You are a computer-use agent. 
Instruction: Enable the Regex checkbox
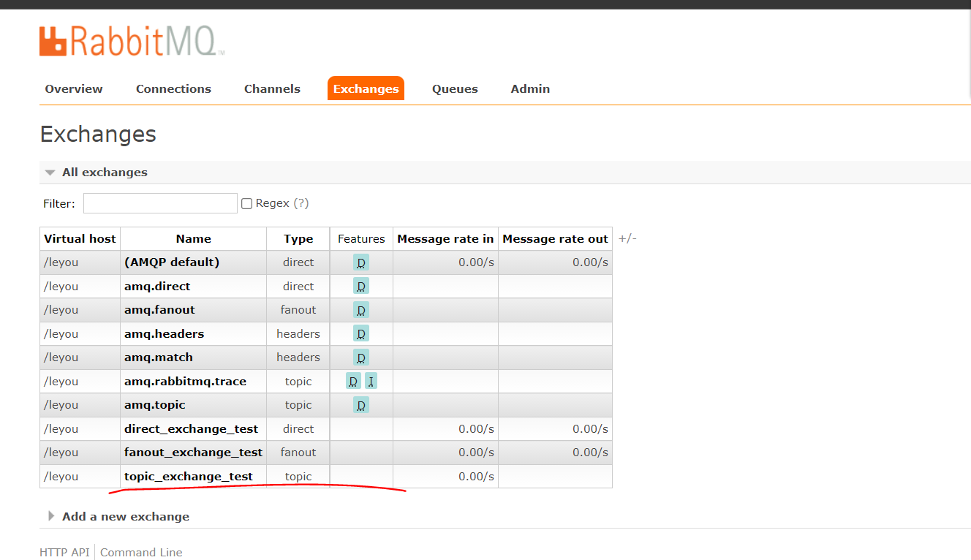pyautogui.click(x=247, y=204)
